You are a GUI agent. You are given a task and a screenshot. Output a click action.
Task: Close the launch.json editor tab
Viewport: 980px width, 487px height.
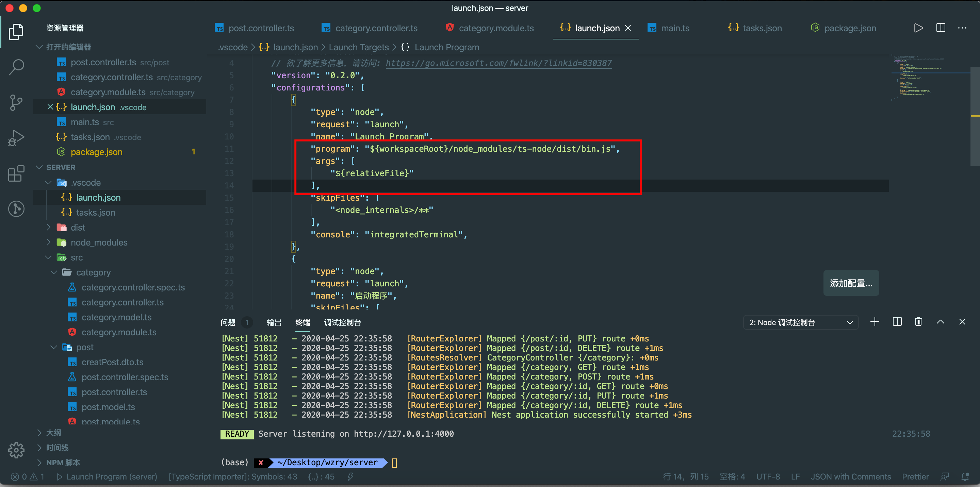tap(628, 28)
